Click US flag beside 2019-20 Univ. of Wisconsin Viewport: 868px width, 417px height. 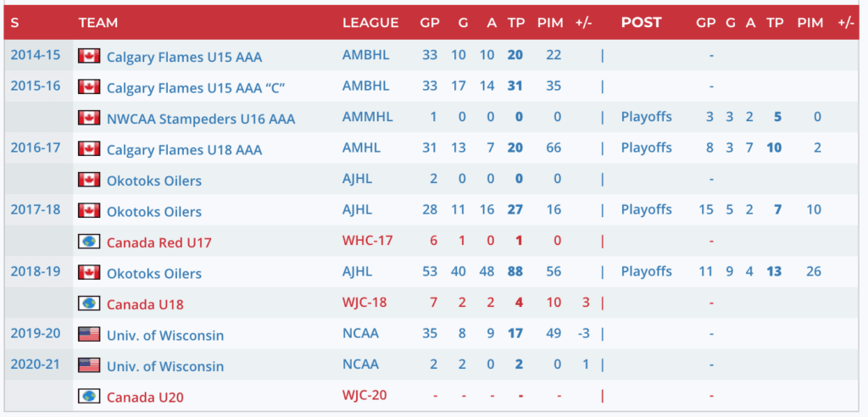tap(89, 334)
